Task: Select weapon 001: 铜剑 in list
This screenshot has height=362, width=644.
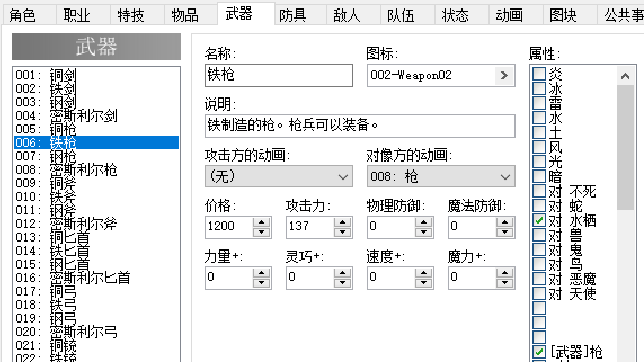Action: (96, 75)
